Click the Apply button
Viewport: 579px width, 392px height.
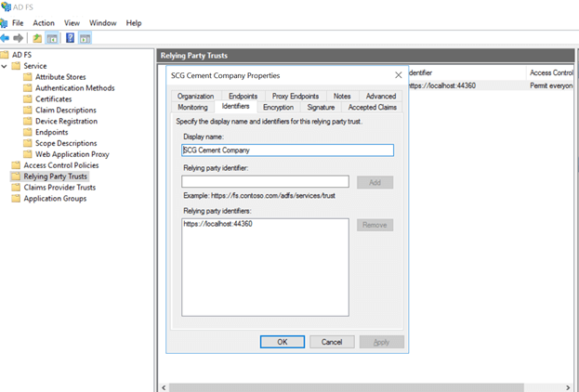coord(381,342)
